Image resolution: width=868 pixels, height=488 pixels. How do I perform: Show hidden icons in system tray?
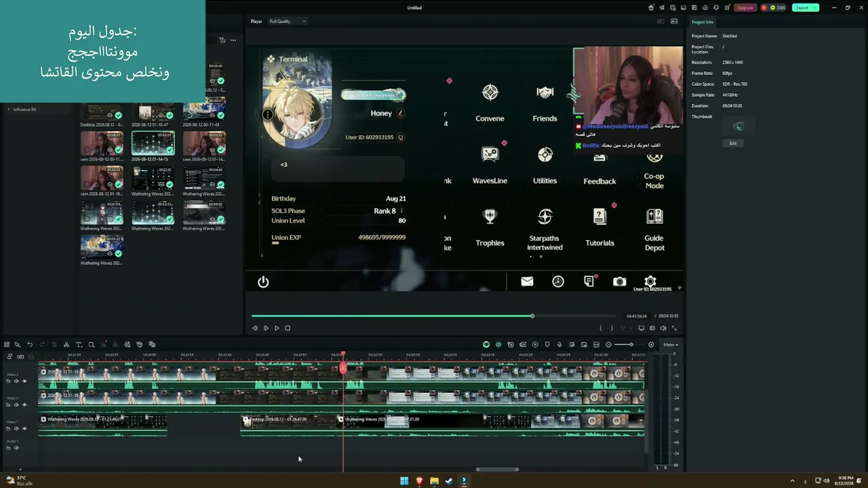[x=792, y=481]
